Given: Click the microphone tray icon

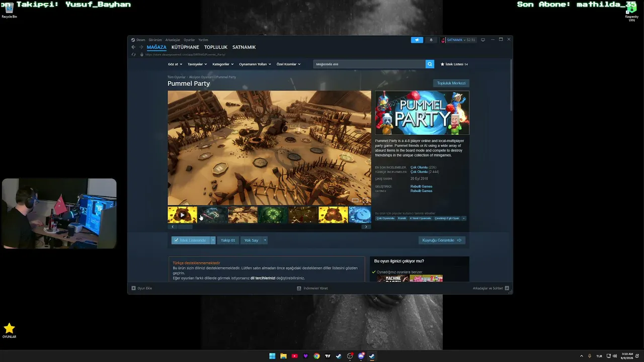Looking at the screenshot, I should (590, 356).
